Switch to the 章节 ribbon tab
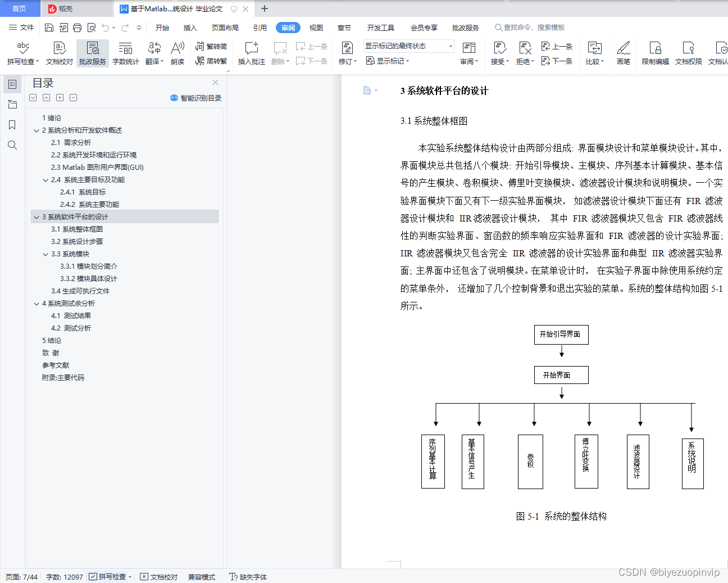This screenshot has height=583, width=728. click(x=344, y=28)
